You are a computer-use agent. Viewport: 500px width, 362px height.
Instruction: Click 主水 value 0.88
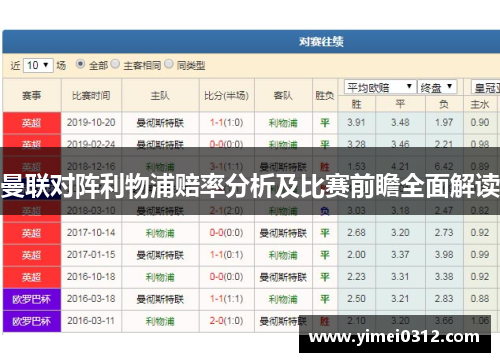click(x=480, y=299)
